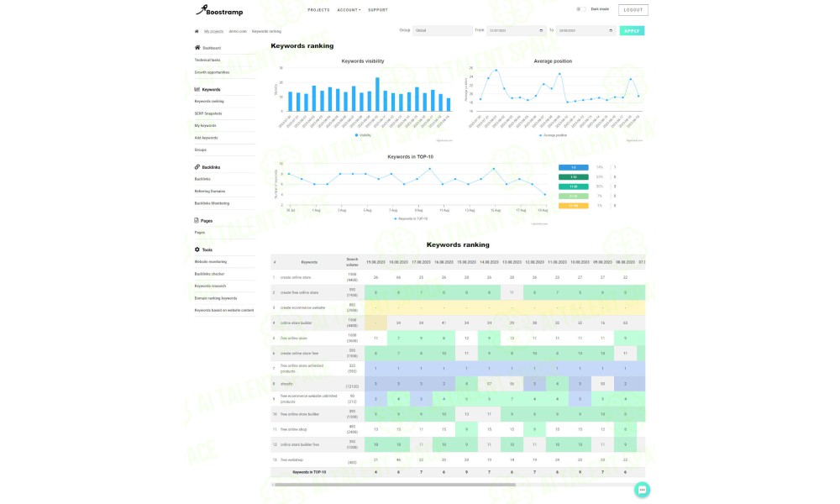The width and height of the screenshot is (840, 504).
Task: Open the To date calendar picker icon
Action: tap(611, 30)
